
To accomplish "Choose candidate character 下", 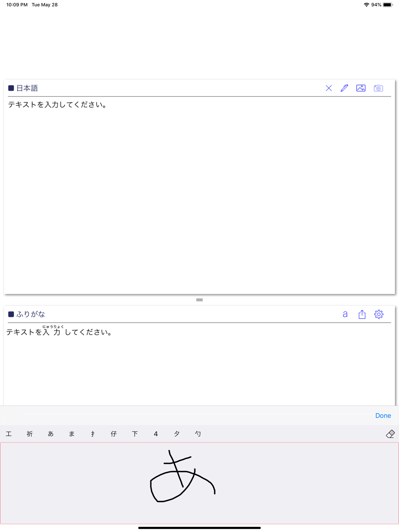I will pyautogui.click(x=135, y=434).
